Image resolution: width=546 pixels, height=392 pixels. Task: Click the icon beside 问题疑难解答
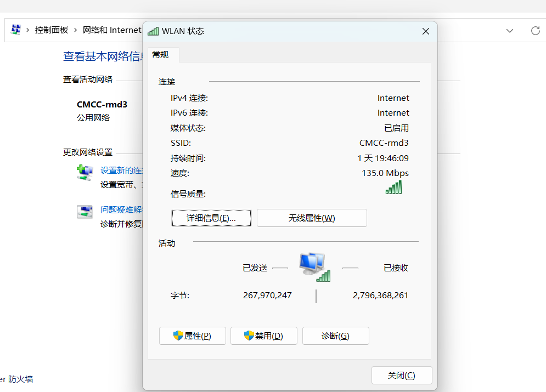(x=85, y=212)
